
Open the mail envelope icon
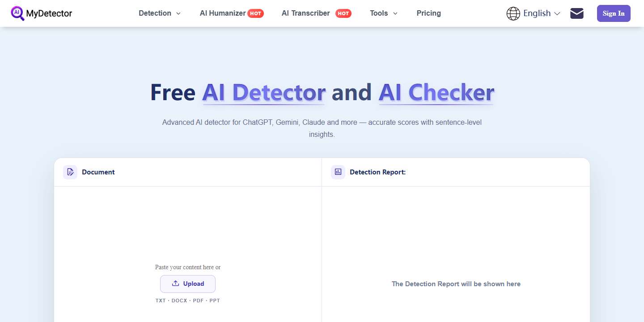[x=577, y=13]
